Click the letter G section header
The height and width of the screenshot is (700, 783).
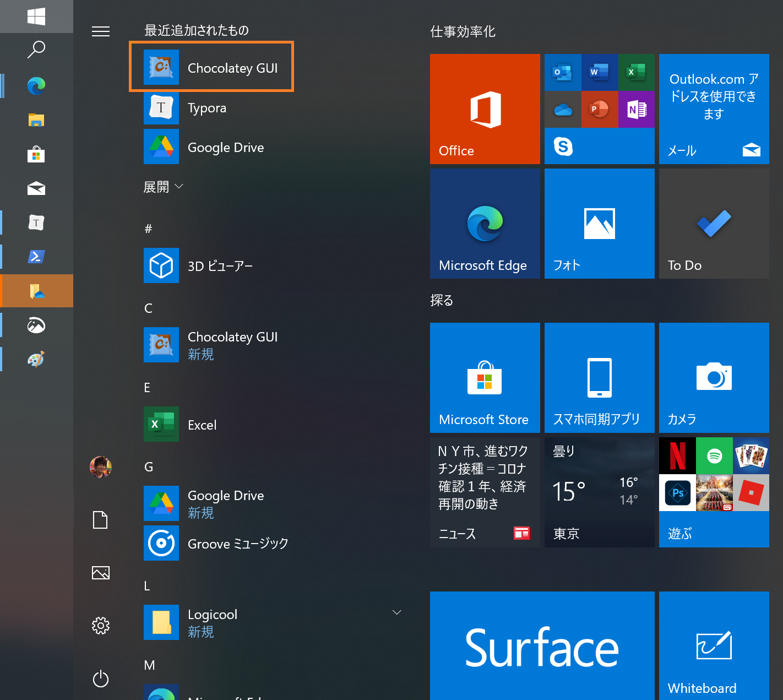tap(149, 467)
